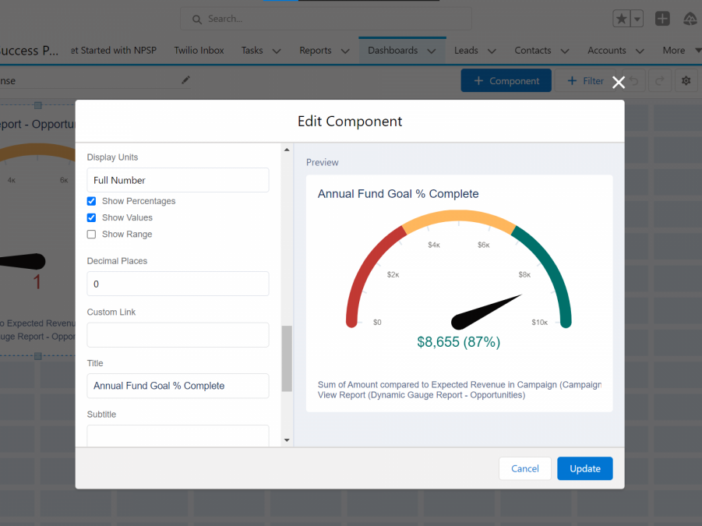The image size is (702, 526).
Task: Click the Decimal Places input field
Action: 178,283
